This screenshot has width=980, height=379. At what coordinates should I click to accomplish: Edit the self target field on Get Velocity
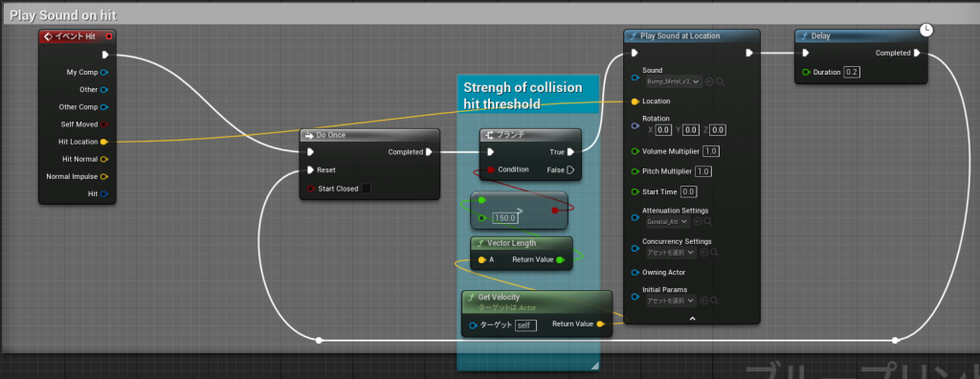tap(525, 325)
